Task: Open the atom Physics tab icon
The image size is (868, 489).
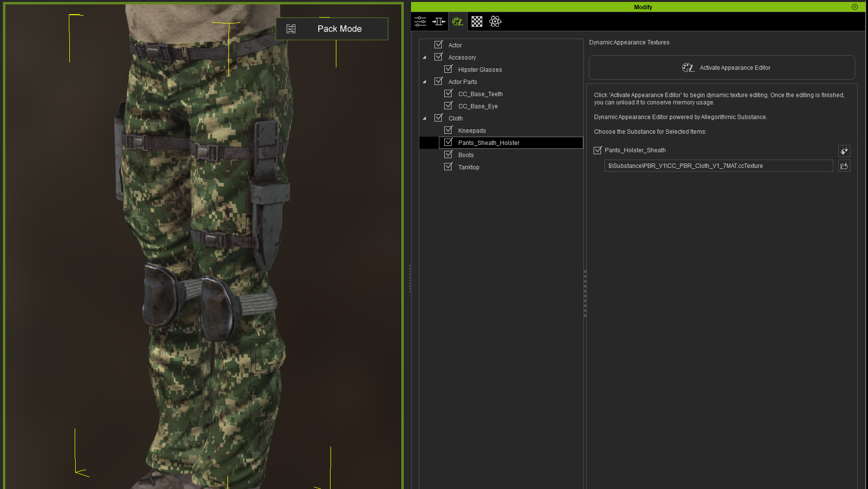Action: point(495,21)
